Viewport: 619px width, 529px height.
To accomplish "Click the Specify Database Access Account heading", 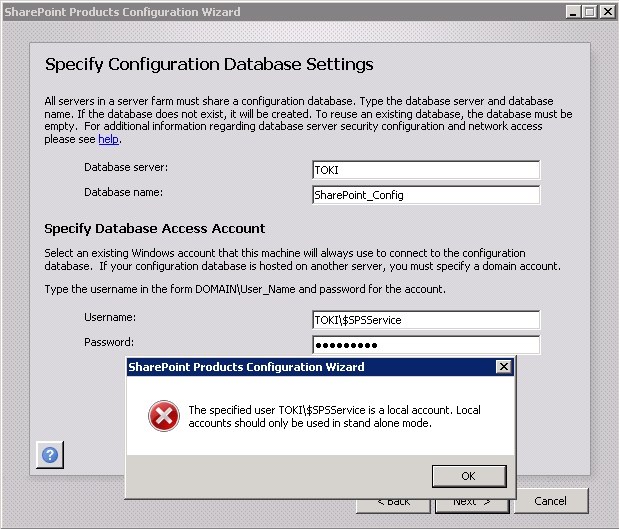I will [155, 228].
